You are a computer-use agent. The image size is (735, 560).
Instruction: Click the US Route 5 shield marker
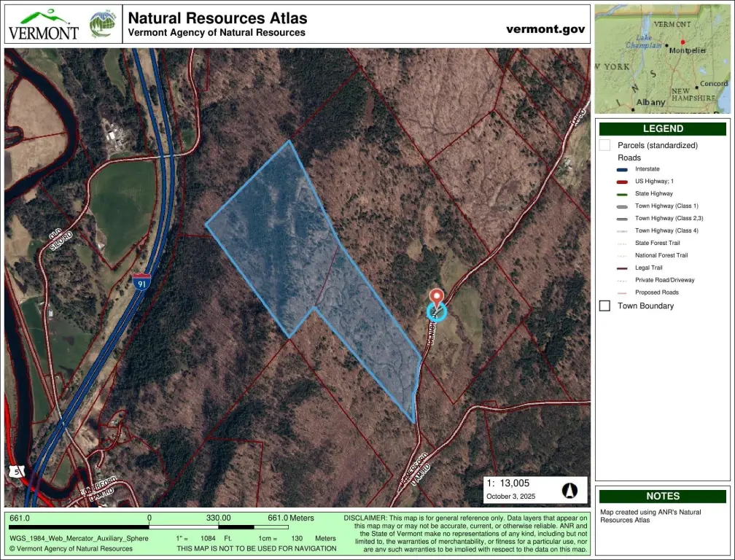pos(18,472)
